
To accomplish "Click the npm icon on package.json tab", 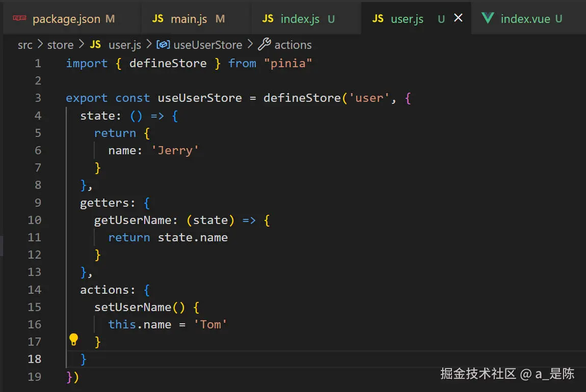I will pyautogui.click(x=19, y=18).
